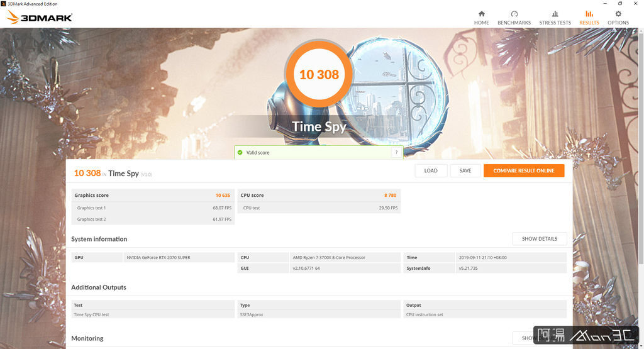The height and width of the screenshot is (349, 644).
Task: Select the STRESS TESTS menu label
Action: pyautogui.click(x=555, y=23)
